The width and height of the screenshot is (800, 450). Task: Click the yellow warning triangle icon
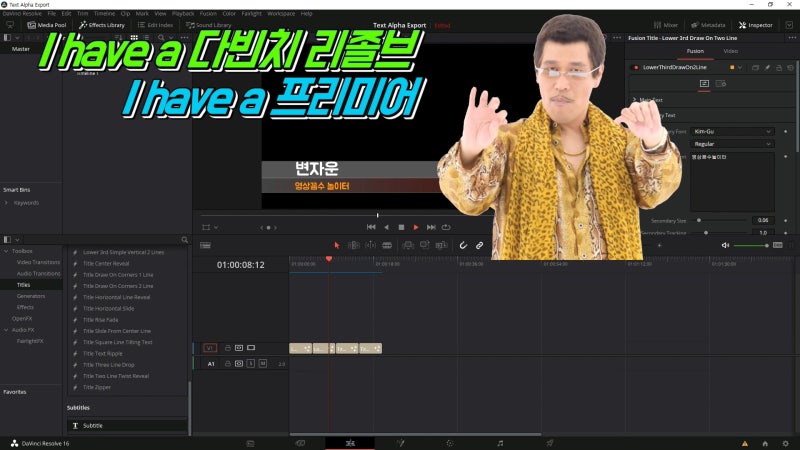[745, 444]
